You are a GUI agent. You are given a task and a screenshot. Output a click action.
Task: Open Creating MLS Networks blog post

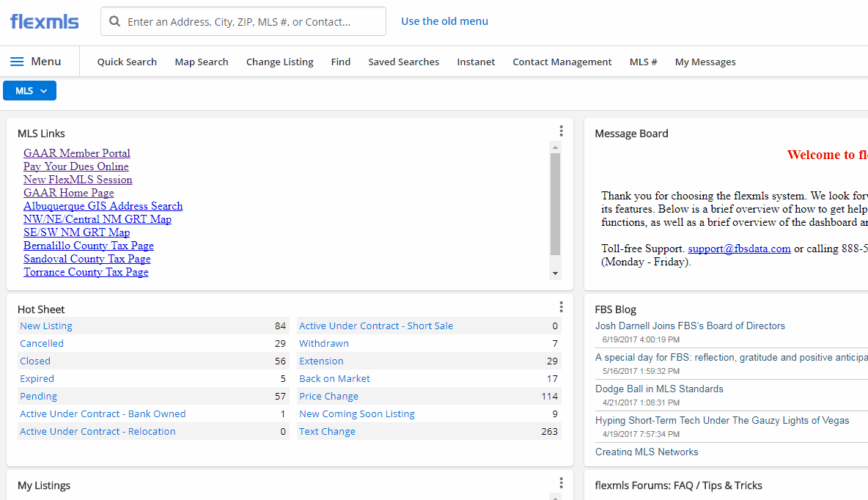click(x=647, y=452)
